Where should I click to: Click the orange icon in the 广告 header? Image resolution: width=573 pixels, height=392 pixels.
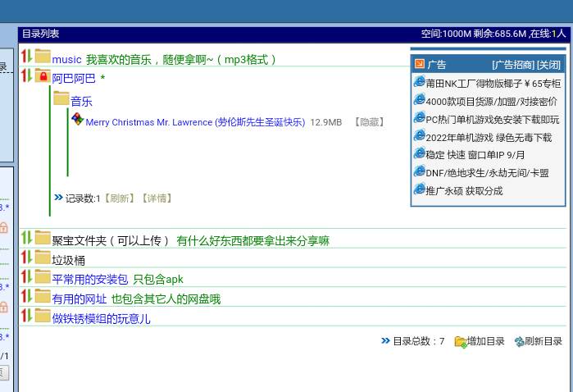(x=420, y=64)
